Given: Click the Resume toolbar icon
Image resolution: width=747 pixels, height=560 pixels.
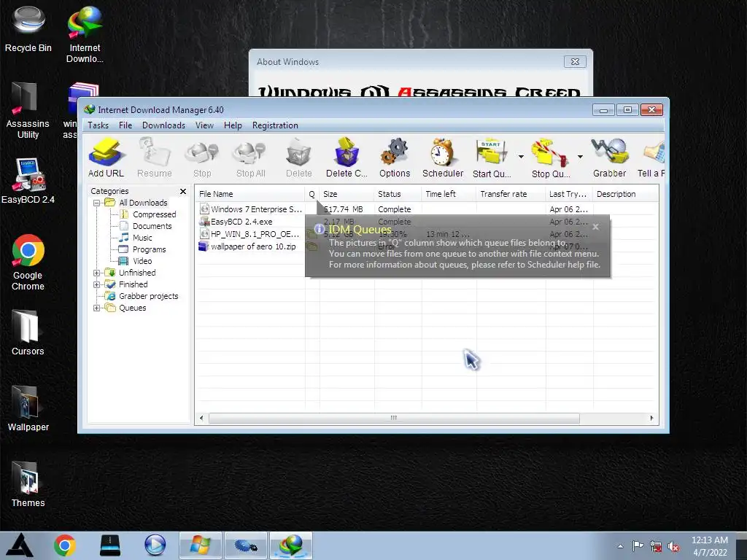Looking at the screenshot, I should tap(155, 158).
